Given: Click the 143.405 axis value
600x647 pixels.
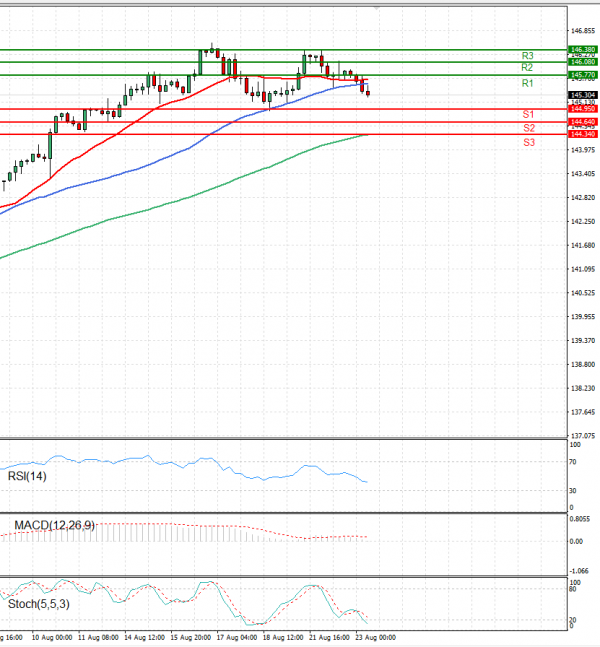Looking at the screenshot, I should [x=583, y=174].
